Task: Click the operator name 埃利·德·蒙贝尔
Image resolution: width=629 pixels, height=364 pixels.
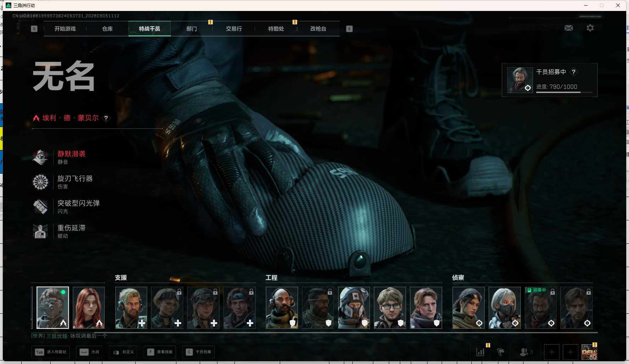Action: coord(70,118)
